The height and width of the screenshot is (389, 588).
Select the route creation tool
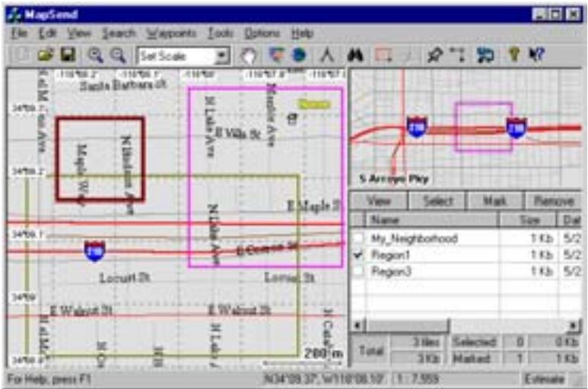pyautogui.click(x=457, y=55)
